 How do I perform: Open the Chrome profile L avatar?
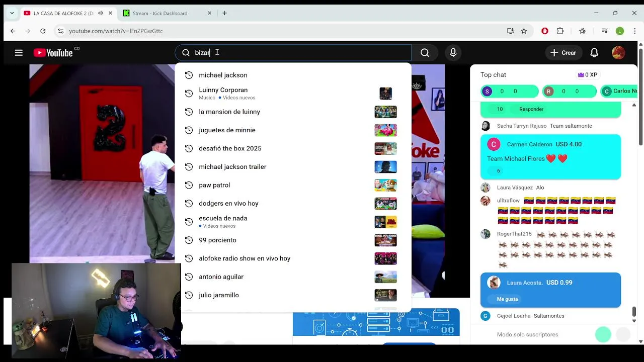[x=620, y=31]
